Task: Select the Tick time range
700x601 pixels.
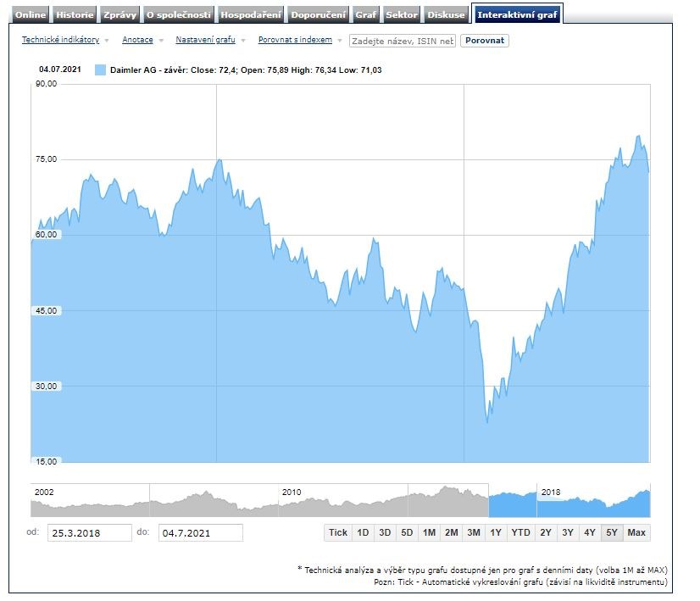Action: click(338, 532)
